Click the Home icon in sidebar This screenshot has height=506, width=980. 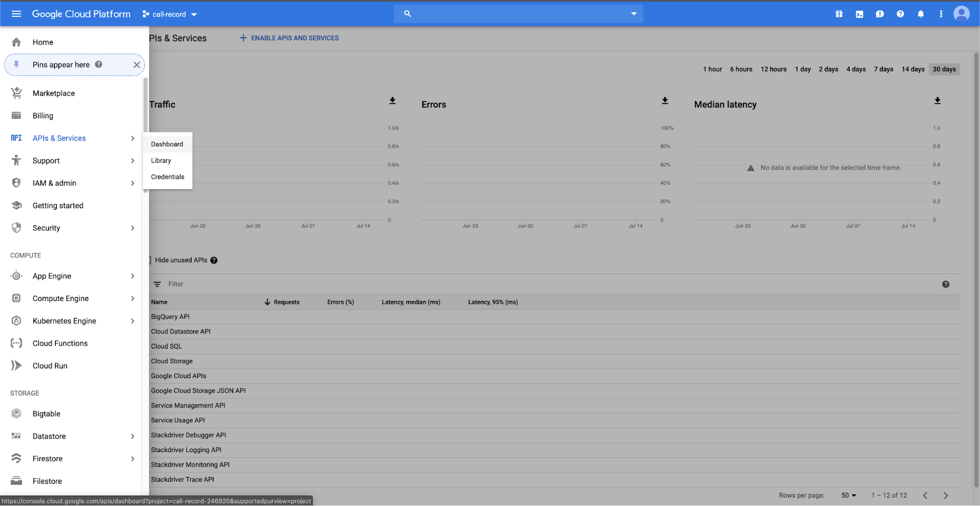tap(16, 42)
